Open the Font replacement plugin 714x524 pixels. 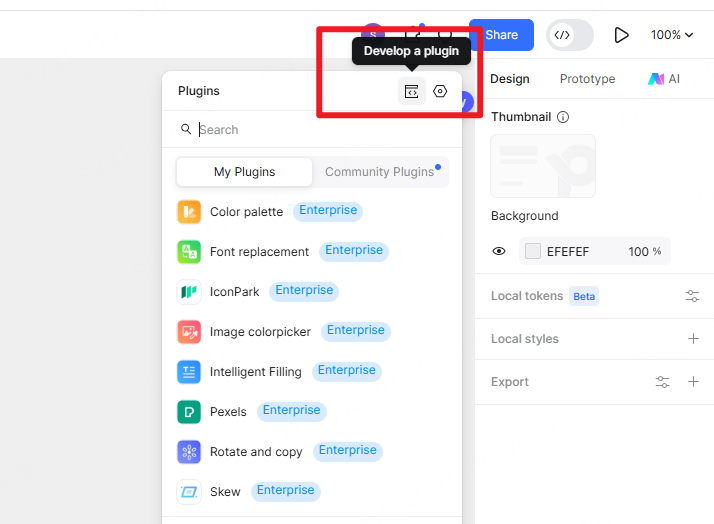click(x=259, y=252)
